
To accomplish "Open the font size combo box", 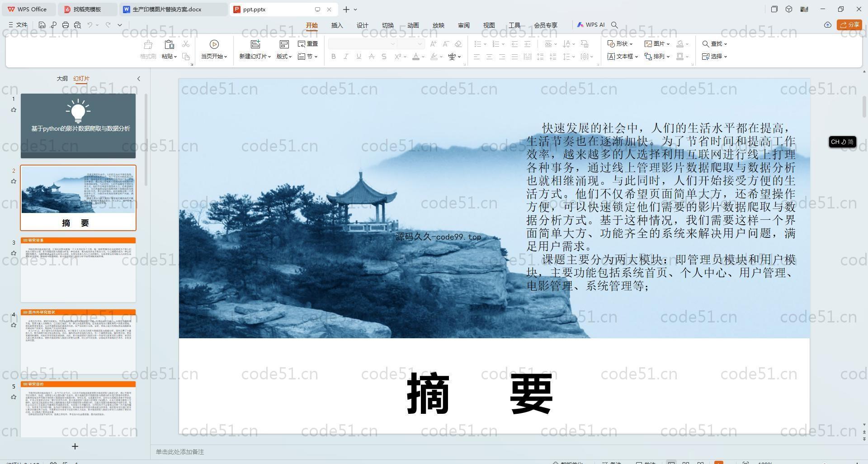I will pos(411,44).
